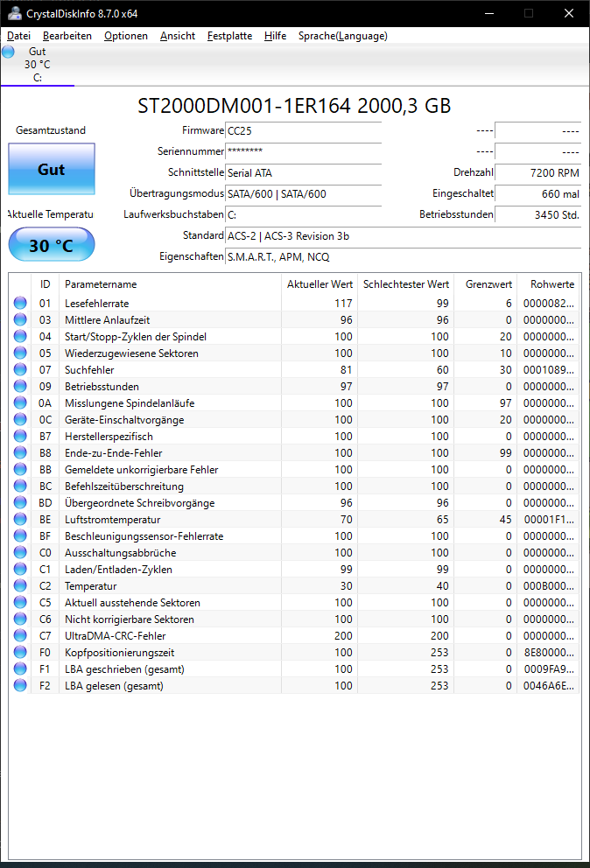Click status orb of Geräte-Einschaltvorgänge row
The height and width of the screenshot is (868, 590).
pos(20,419)
